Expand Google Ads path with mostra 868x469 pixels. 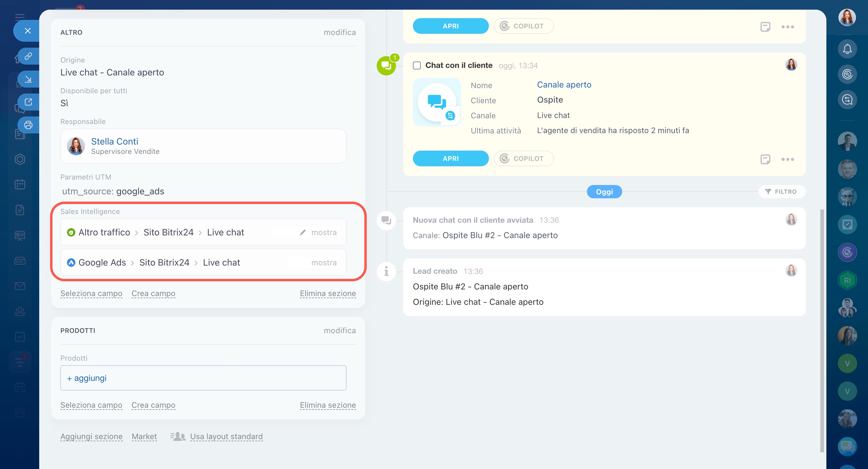coord(324,263)
